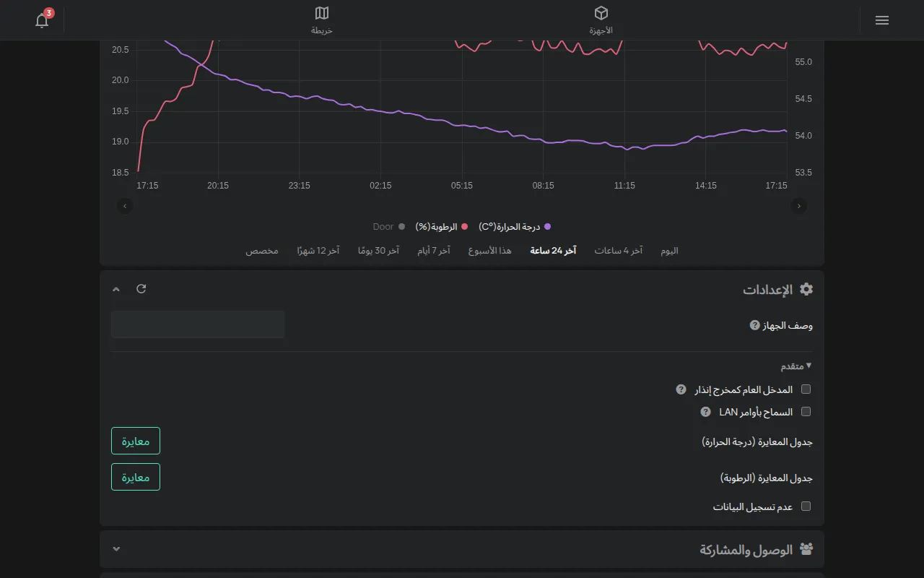Select the آخر 4 ساعات range
This screenshot has height=578, width=924.
pyautogui.click(x=619, y=251)
